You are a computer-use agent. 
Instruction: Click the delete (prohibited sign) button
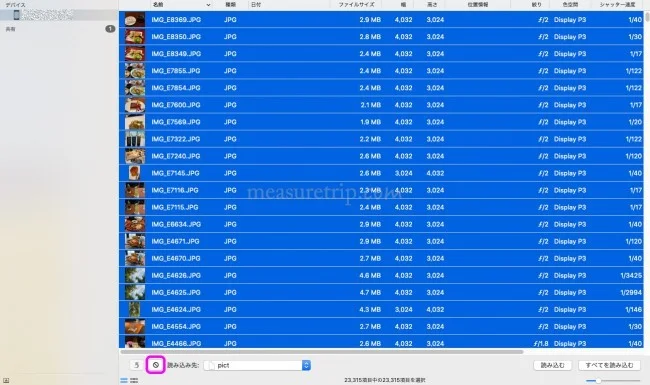click(156, 365)
